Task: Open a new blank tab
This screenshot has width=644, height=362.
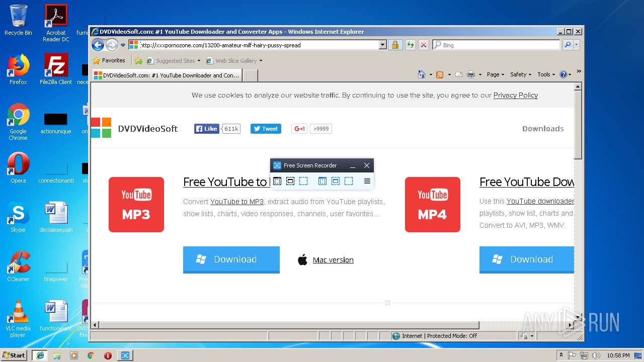Action: coord(251,75)
